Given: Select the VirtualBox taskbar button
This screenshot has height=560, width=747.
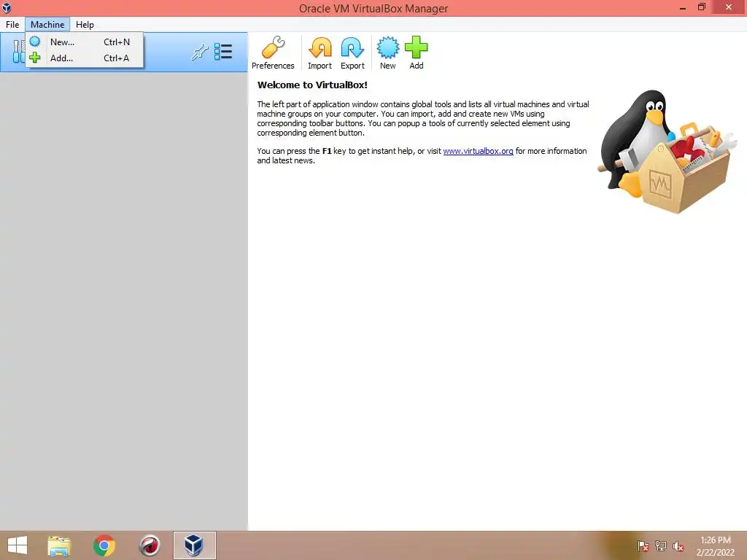Looking at the screenshot, I should click(x=194, y=545).
